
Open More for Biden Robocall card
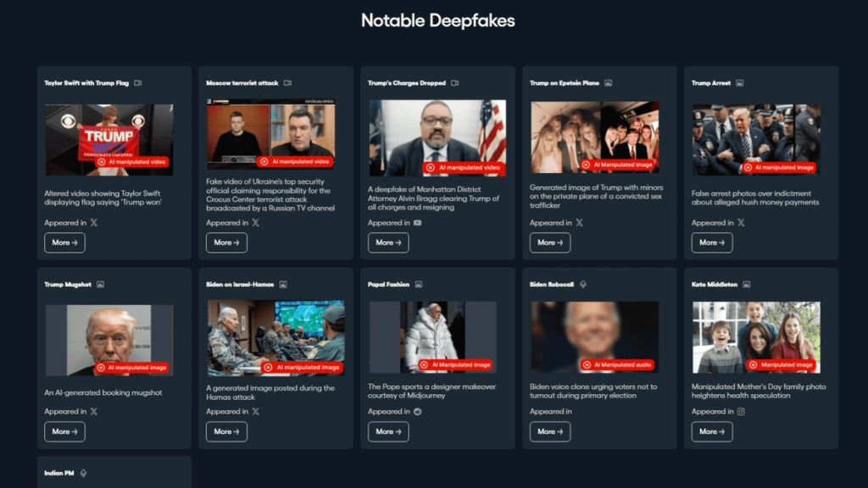[549, 431]
